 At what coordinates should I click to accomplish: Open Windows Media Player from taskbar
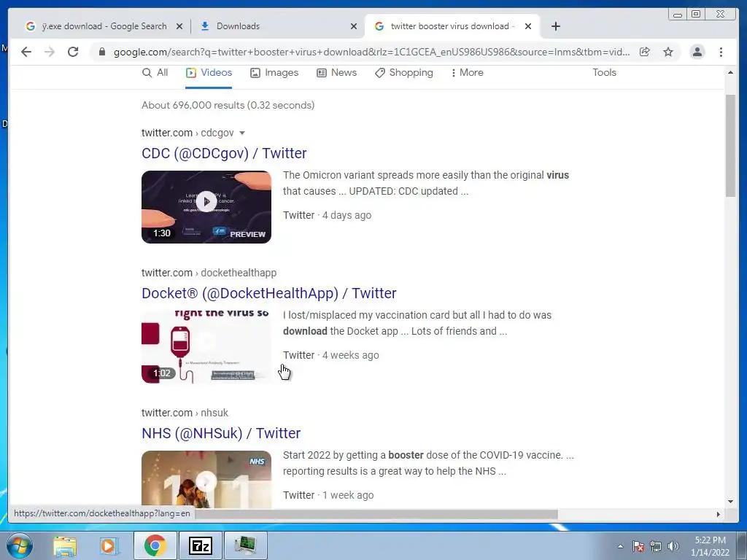click(x=109, y=545)
